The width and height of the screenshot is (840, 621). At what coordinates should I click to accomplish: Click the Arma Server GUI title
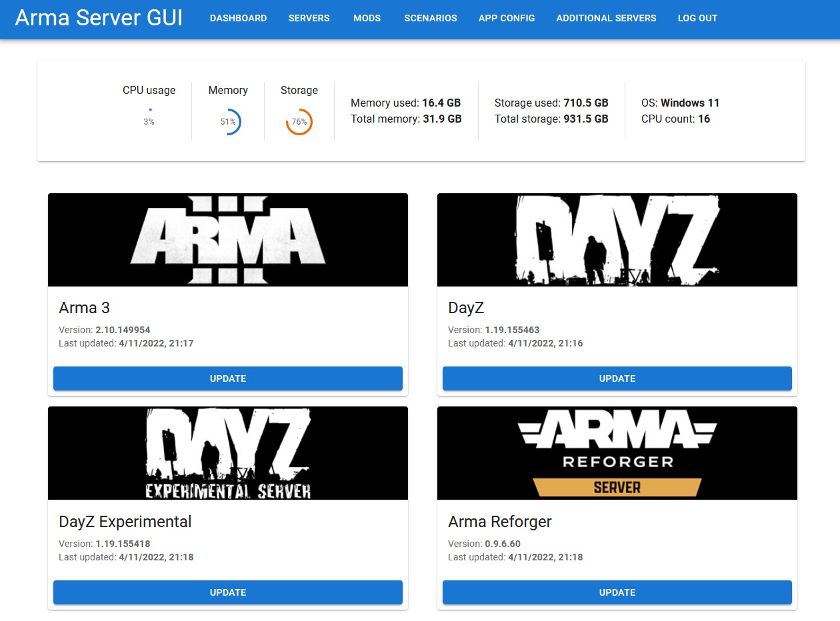tap(99, 18)
